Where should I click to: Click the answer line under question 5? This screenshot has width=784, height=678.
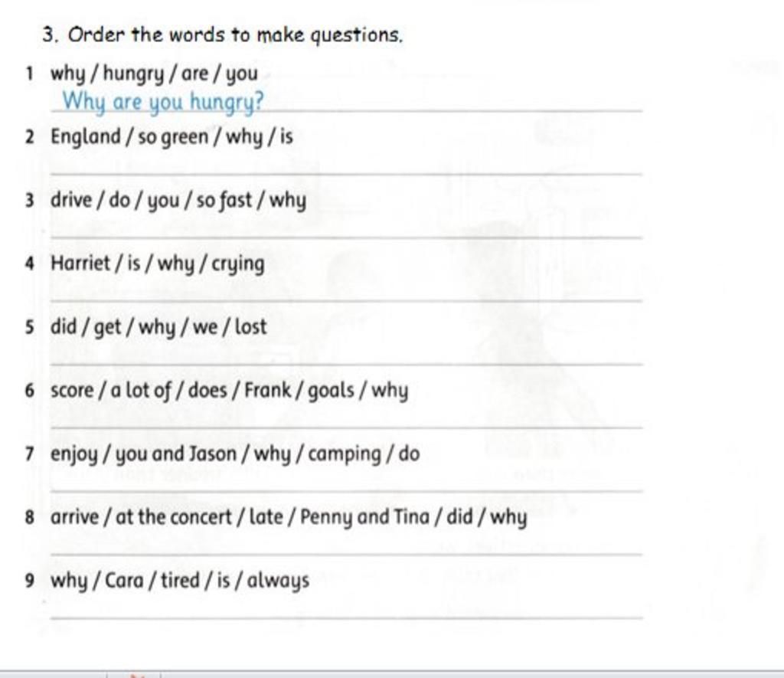pos(347,364)
